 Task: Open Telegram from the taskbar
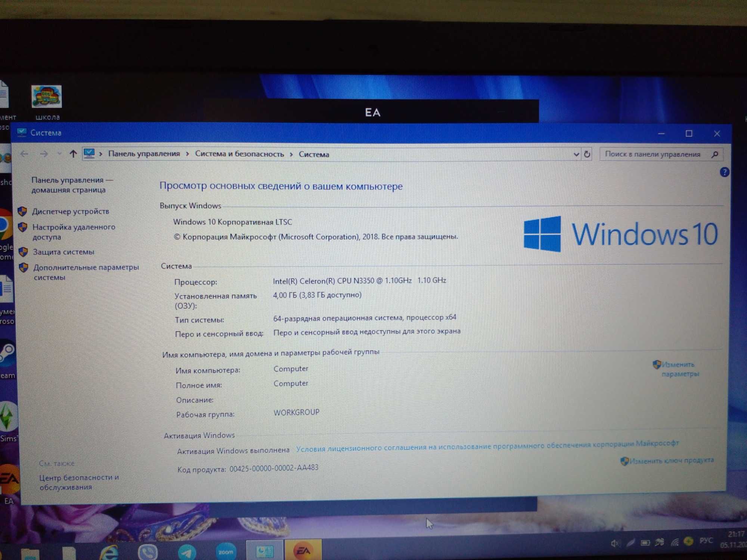point(187,552)
